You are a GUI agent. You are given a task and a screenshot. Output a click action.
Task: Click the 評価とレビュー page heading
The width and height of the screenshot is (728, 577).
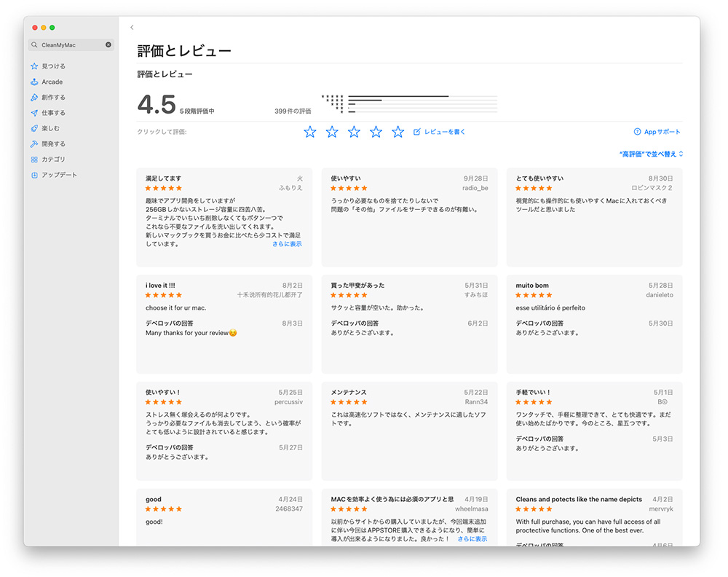[x=184, y=51]
